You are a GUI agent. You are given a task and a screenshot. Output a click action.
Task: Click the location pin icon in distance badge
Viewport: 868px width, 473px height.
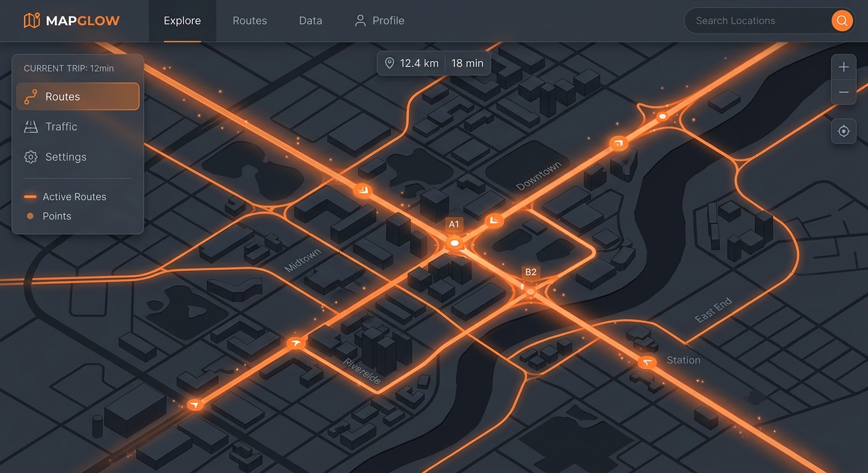click(x=390, y=63)
